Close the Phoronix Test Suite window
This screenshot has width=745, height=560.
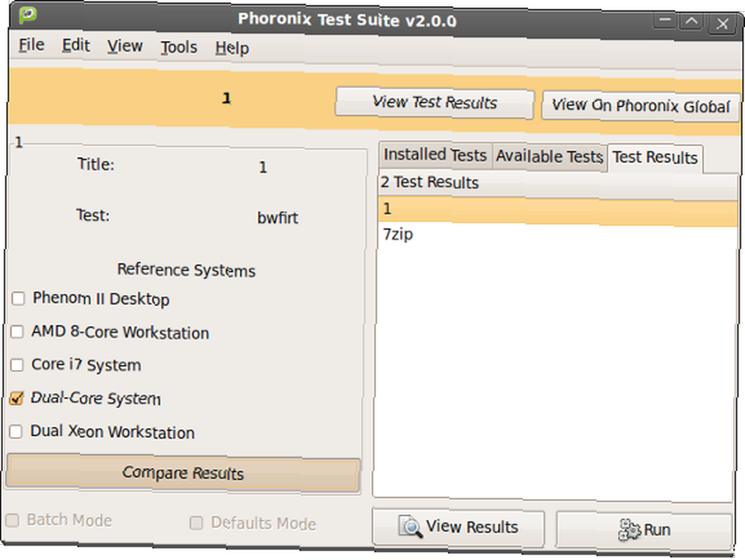tap(722, 23)
